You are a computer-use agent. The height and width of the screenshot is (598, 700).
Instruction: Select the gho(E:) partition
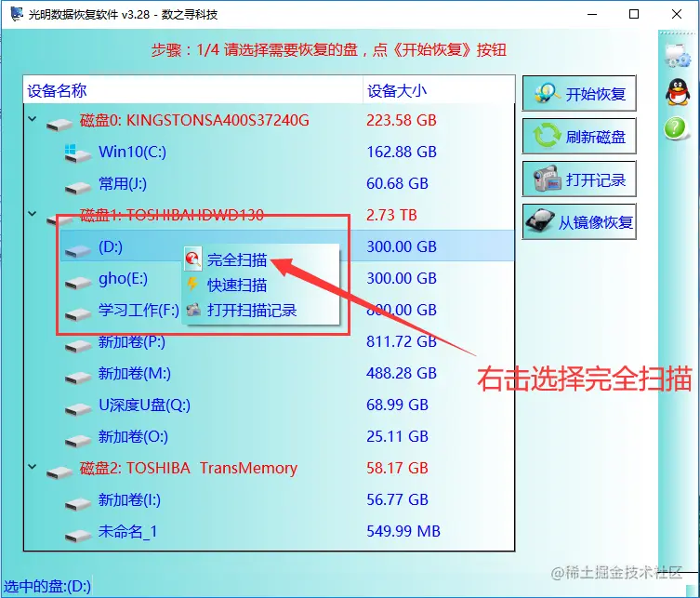(123, 278)
